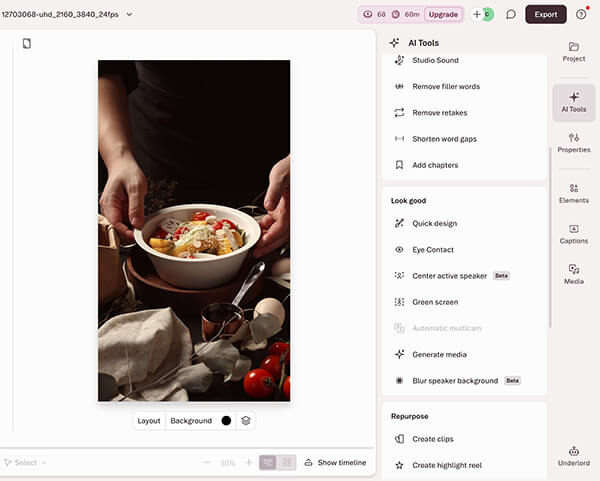Click the Green screen icon
600x481 pixels.
(399, 302)
